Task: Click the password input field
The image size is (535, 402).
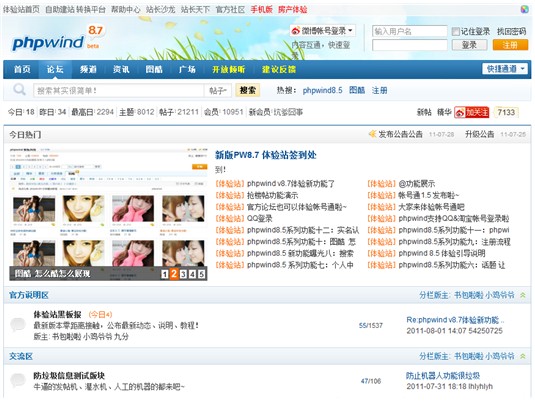Action: [x=409, y=45]
